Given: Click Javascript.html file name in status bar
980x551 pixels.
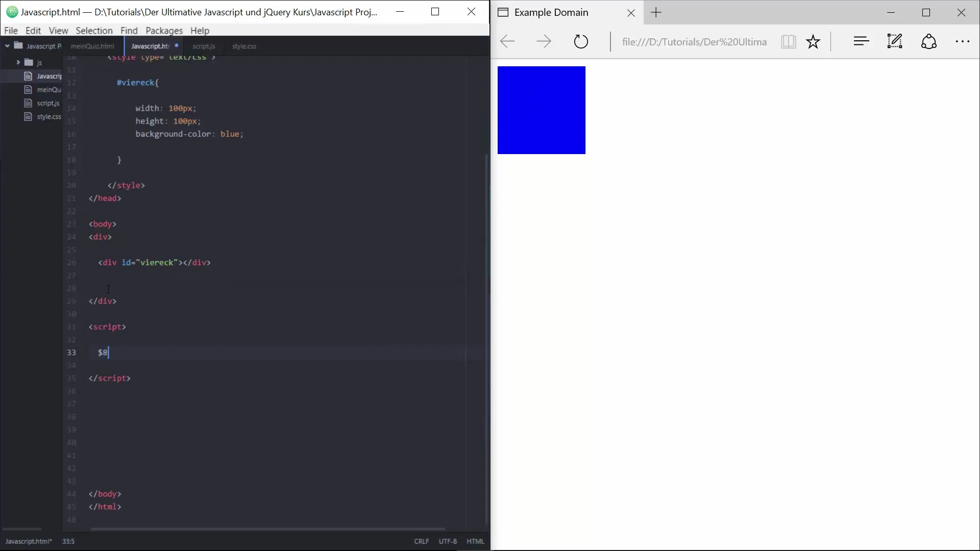Looking at the screenshot, I should pyautogui.click(x=29, y=541).
